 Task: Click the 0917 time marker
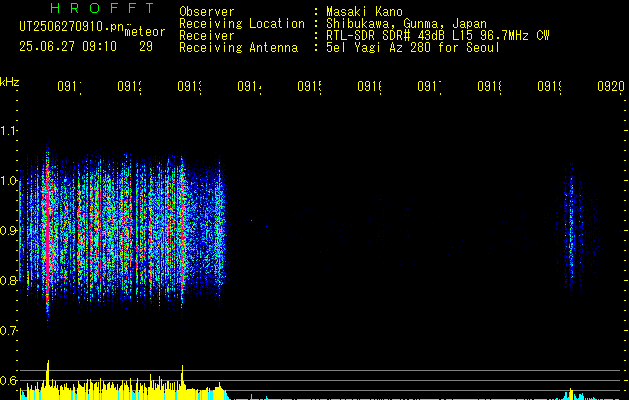[x=430, y=86]
